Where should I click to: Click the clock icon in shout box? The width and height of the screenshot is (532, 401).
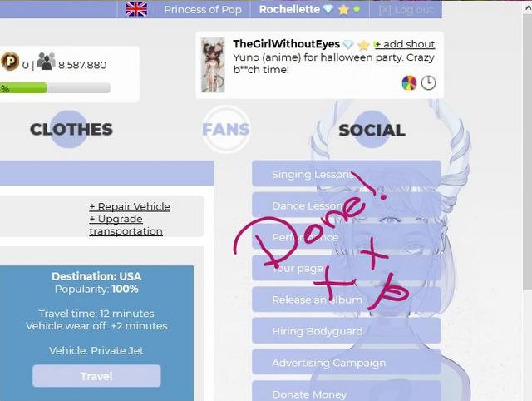(x=429, y=83)
